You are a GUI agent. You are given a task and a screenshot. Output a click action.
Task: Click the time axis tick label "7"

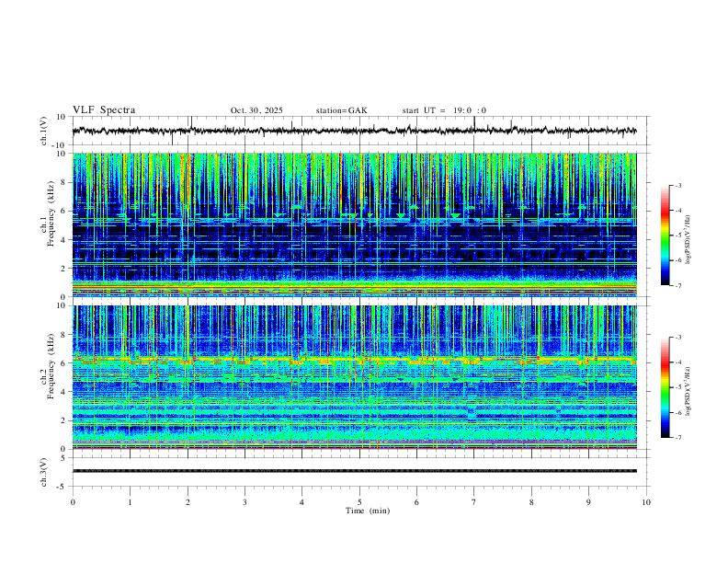pos(474,502)
